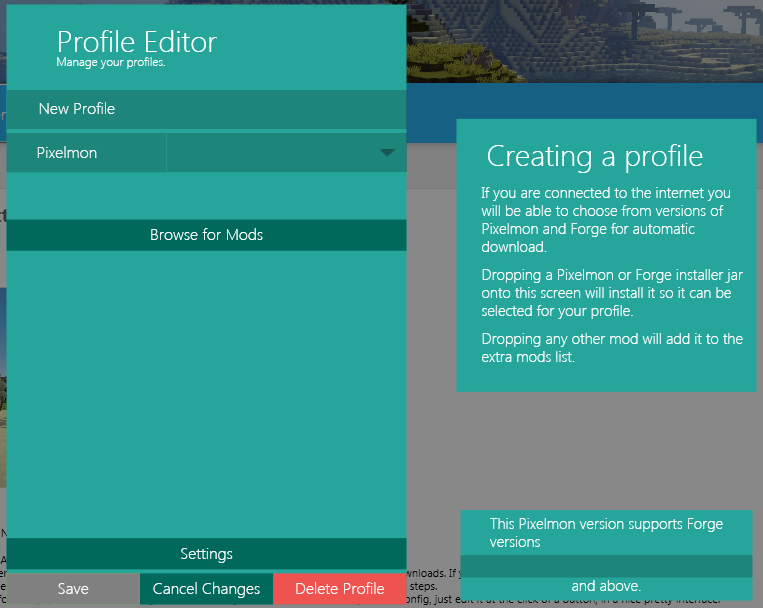Save the profile
763x608 pixels.
click(73, 589)
